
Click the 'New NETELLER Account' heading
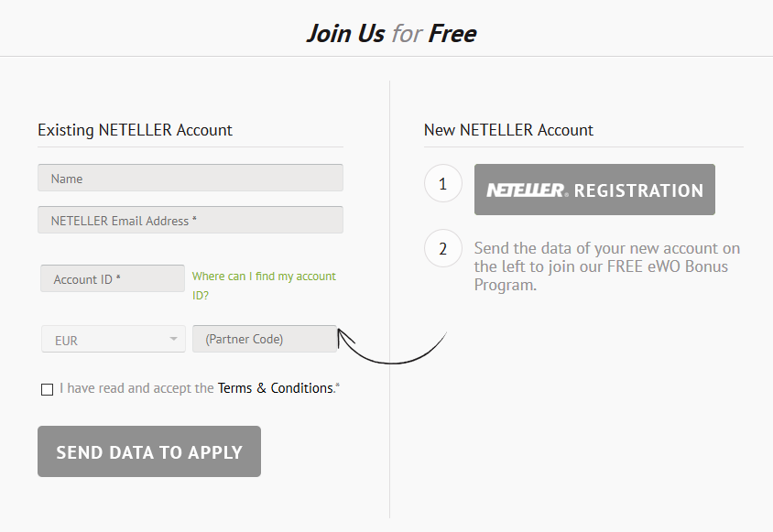[508, 130]
